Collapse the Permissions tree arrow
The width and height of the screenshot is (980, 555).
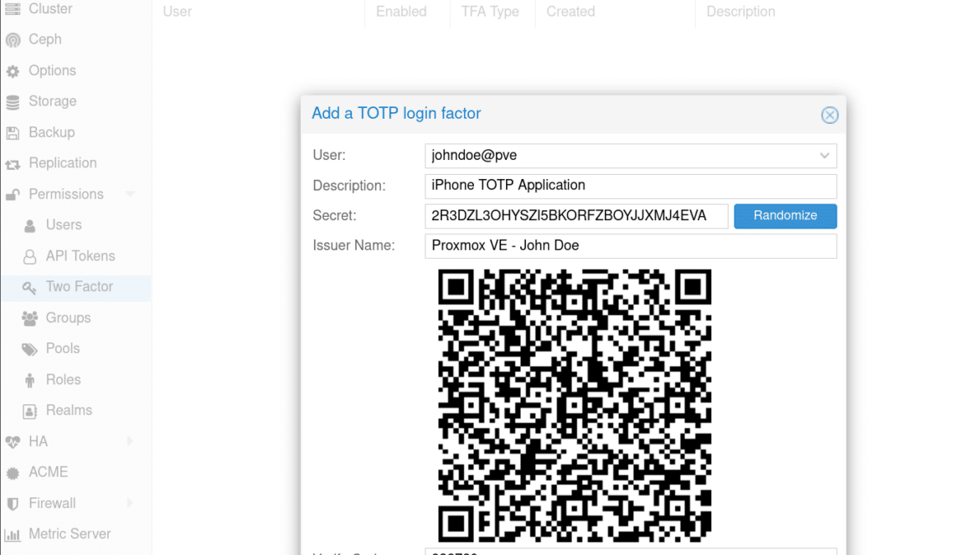click(x=130, y=194)
